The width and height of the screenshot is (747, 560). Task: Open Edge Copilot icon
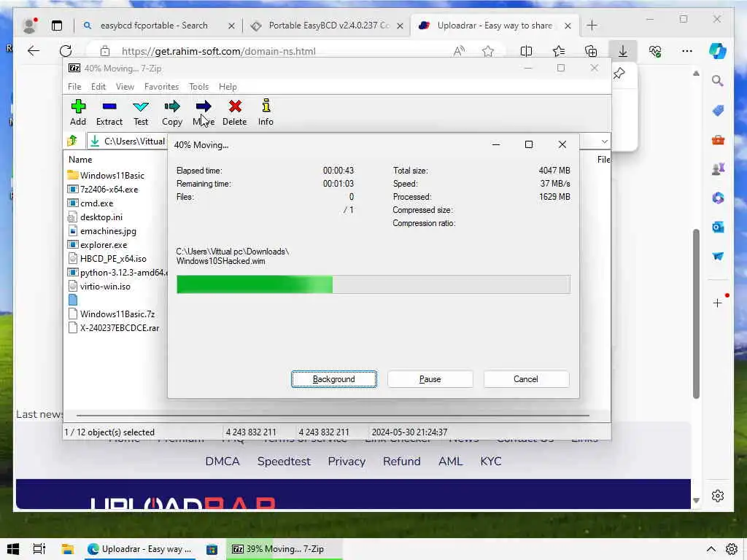click(718, 50)
